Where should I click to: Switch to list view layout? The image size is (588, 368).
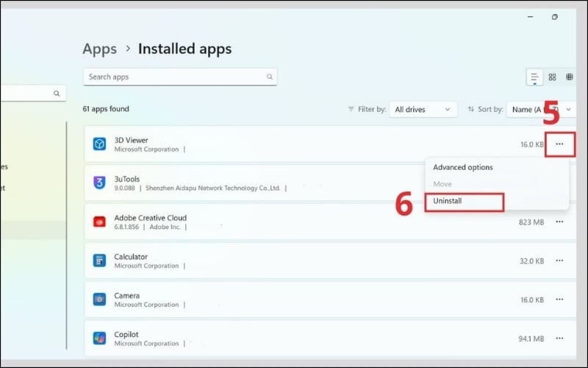tap(534, 77)
